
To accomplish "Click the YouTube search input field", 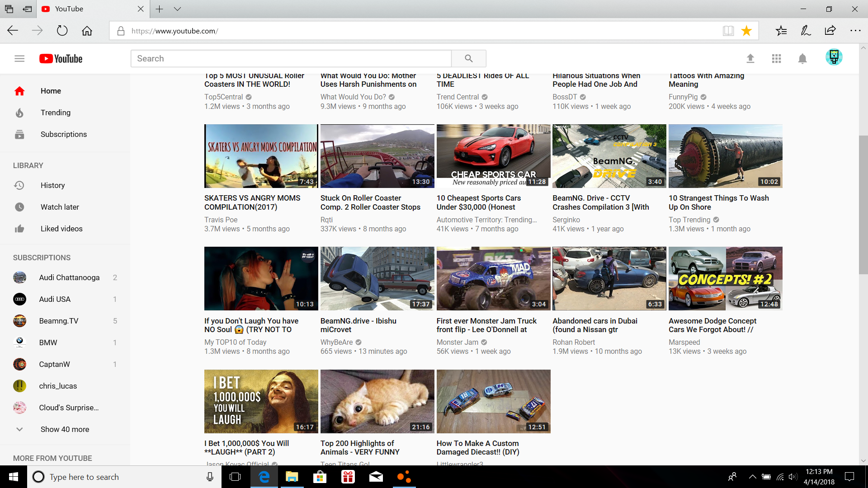I will pos(291,59).
